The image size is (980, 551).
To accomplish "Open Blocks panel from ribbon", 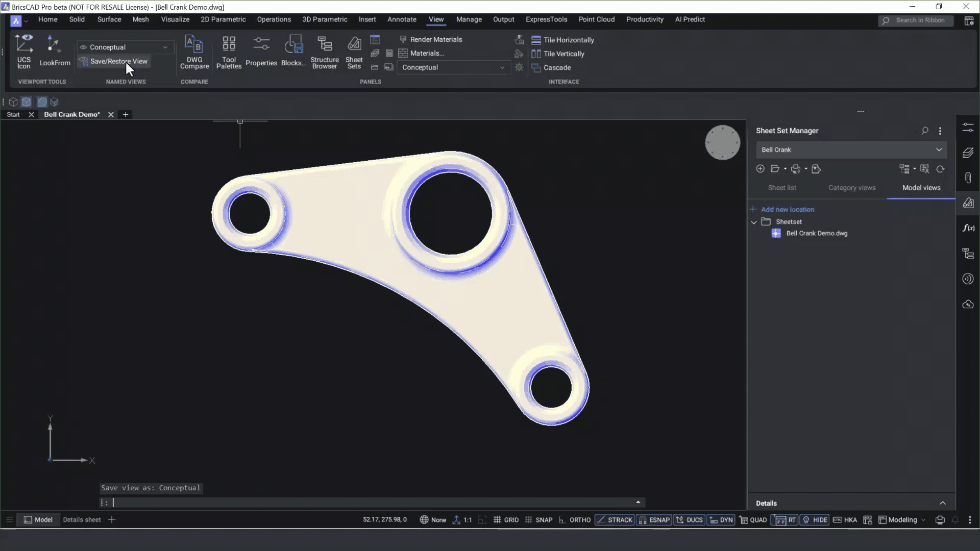I will pos(293,51).
